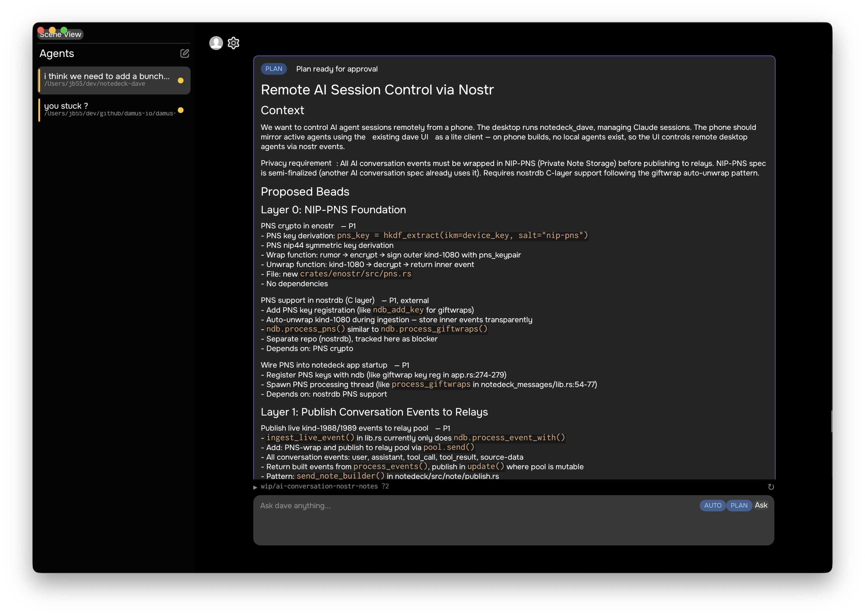Click the 'you stuck ?' agent status dot

coord(180,110)
